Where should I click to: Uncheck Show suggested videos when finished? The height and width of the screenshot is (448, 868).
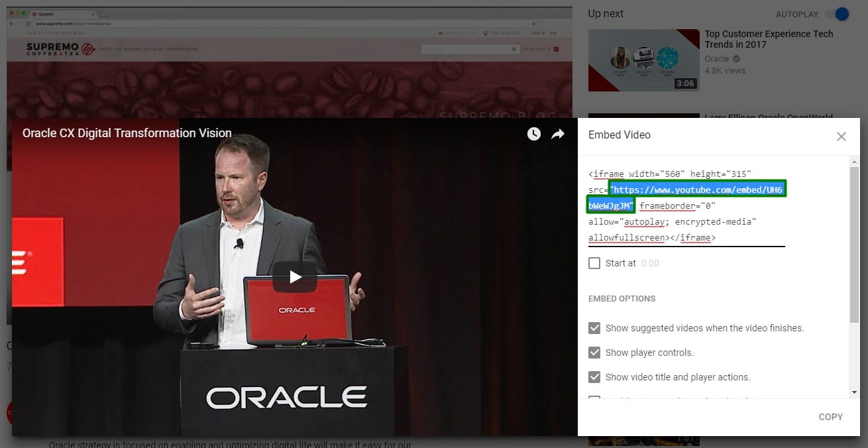pos(594,328)
